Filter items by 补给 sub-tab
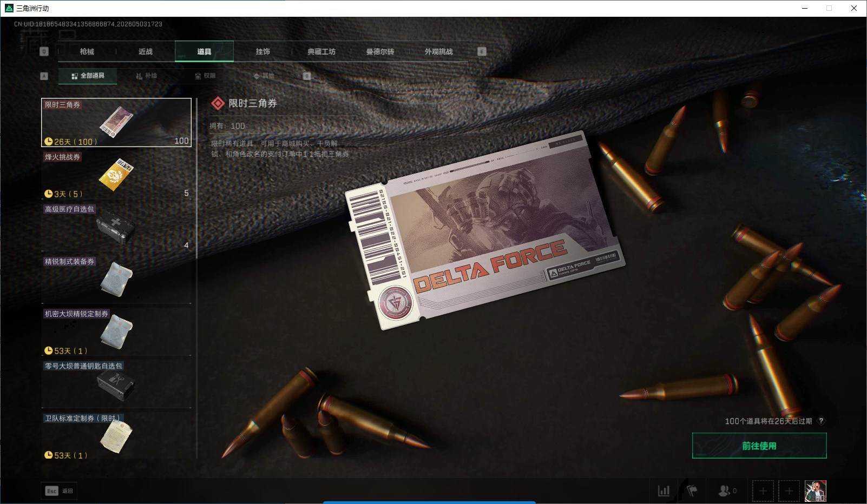The height and width of the screenshot is (504, 867). pyautogui.click(x=147, y=76)
